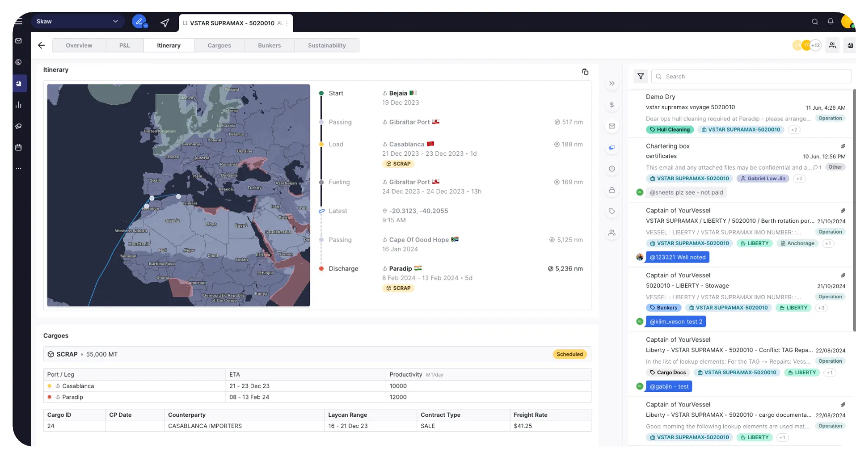Click SCRAP tag under Paradip discharge
The image size is (868, 460).
tap(399, 288)
